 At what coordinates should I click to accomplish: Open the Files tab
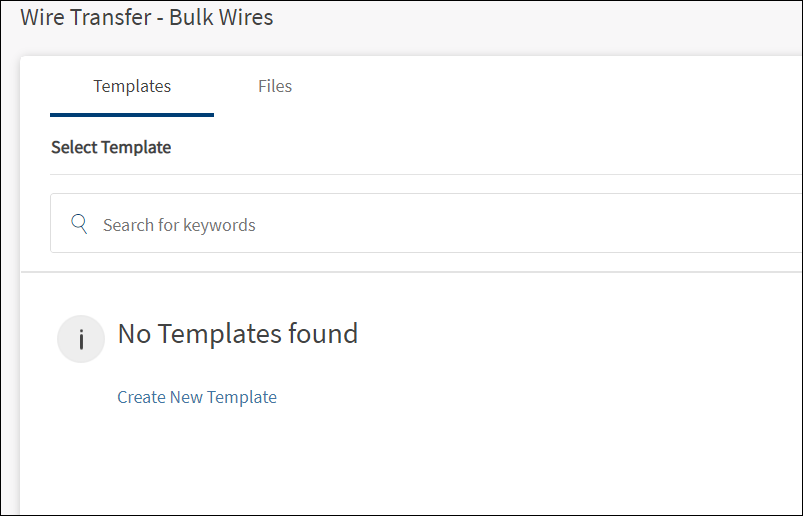point(275,86)
